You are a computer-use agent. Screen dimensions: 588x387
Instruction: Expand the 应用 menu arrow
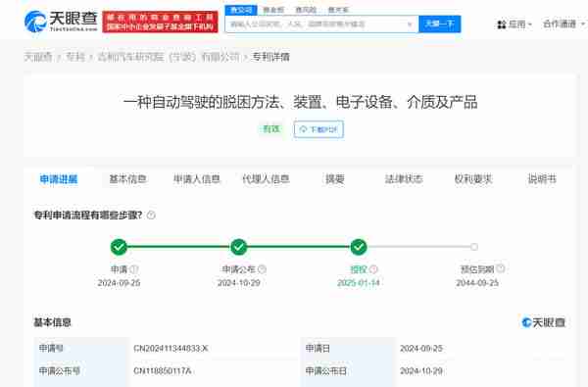[530, 24]
